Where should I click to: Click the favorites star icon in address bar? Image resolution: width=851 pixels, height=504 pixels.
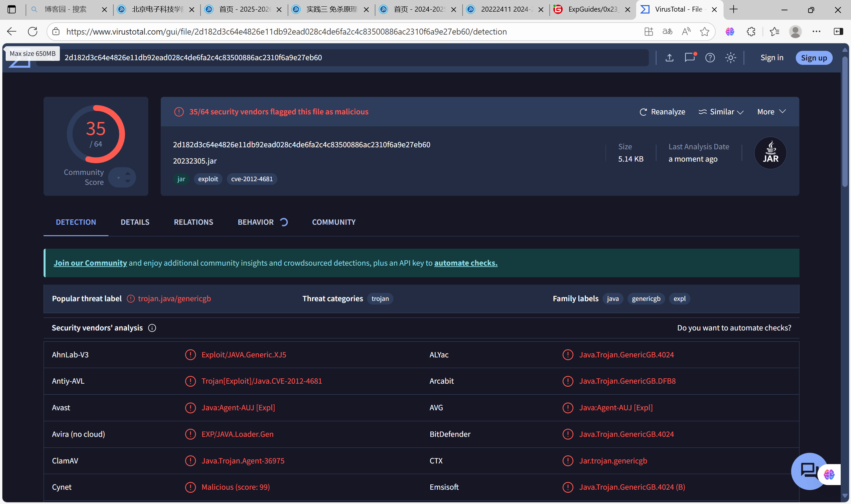705,32
